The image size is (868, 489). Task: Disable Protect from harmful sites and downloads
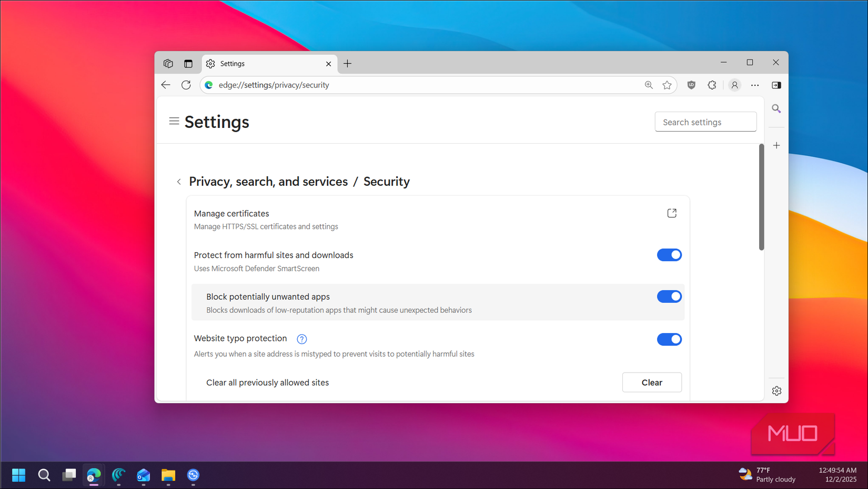tap(669, 255)
